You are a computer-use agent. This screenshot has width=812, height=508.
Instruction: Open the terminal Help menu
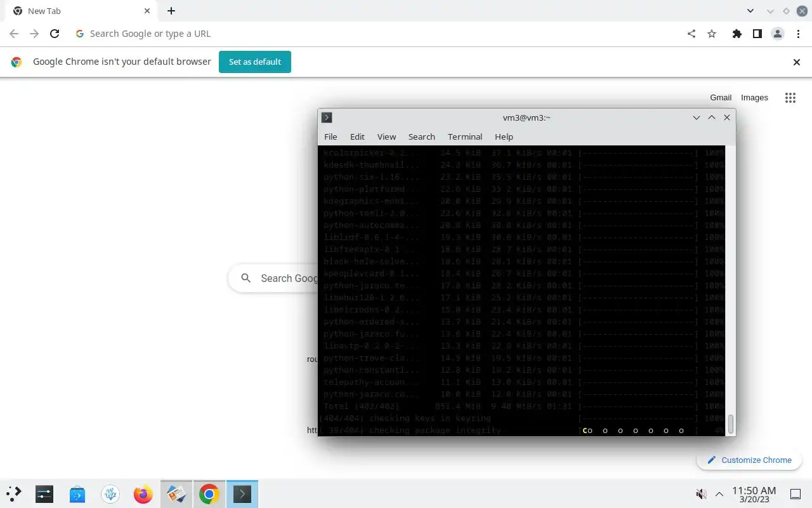click(x=504, y=137)
